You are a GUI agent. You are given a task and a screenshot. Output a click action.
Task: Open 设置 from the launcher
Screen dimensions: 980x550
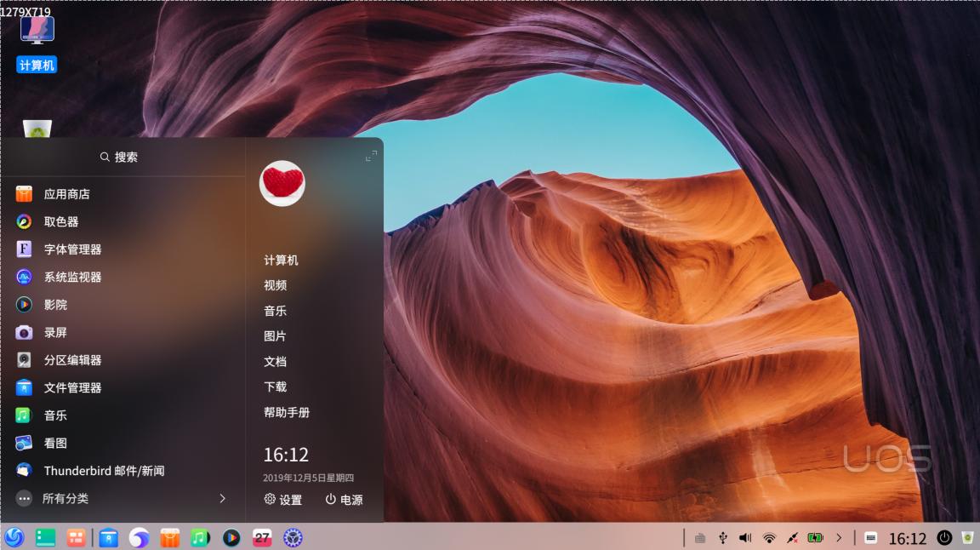coord(283,500)
